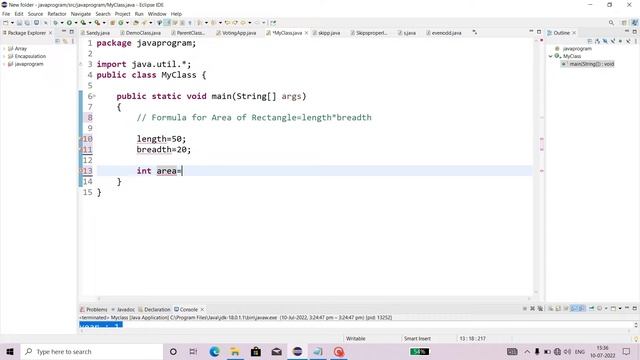Click the Windows Start button

click(x=10, y=351)
